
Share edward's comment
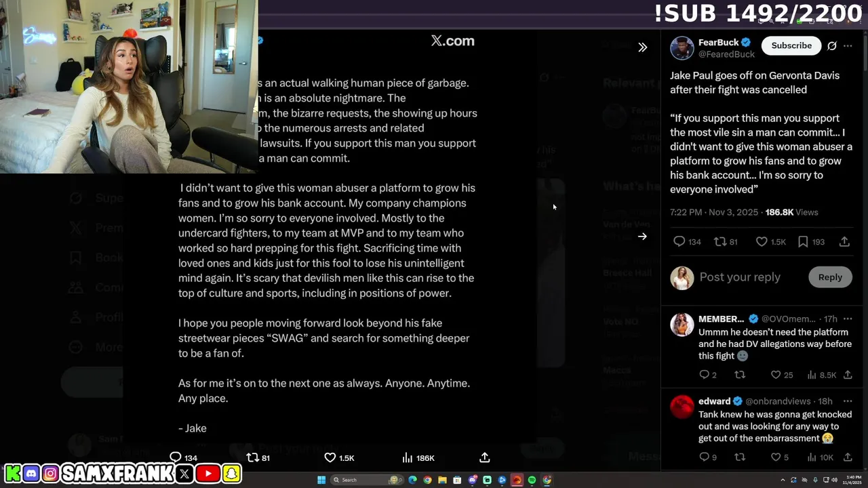[848, 457]
